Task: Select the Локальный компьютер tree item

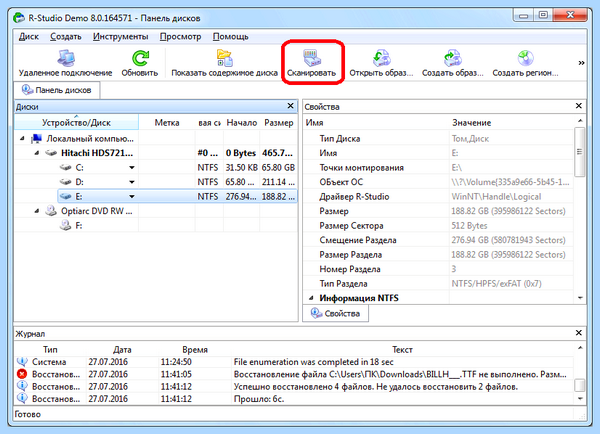Action: [x=90, y=138]
